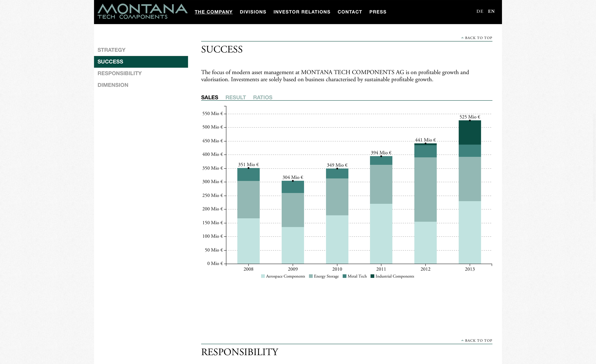Open The Company menu item
596x364 pixels.
[213, 12]
